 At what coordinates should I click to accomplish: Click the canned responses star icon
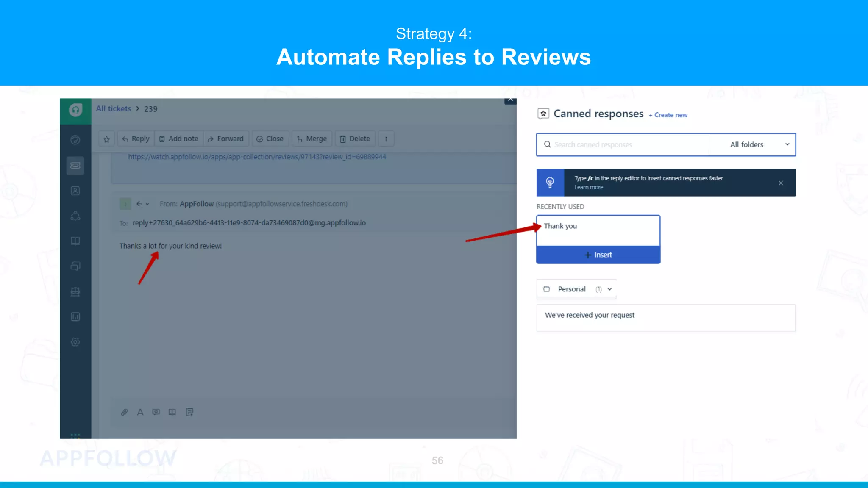pyautogui.click(x=543, y=114)
